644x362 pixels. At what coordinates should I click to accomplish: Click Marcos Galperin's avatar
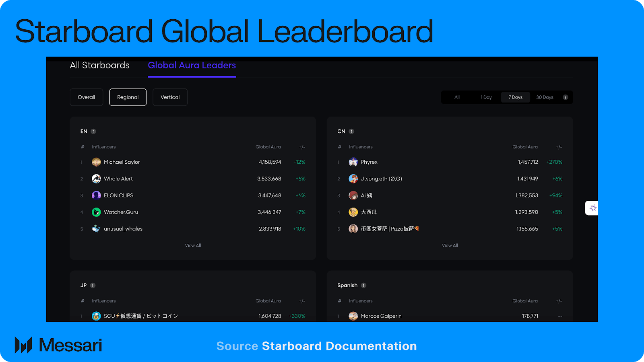(x=353, y=316)
